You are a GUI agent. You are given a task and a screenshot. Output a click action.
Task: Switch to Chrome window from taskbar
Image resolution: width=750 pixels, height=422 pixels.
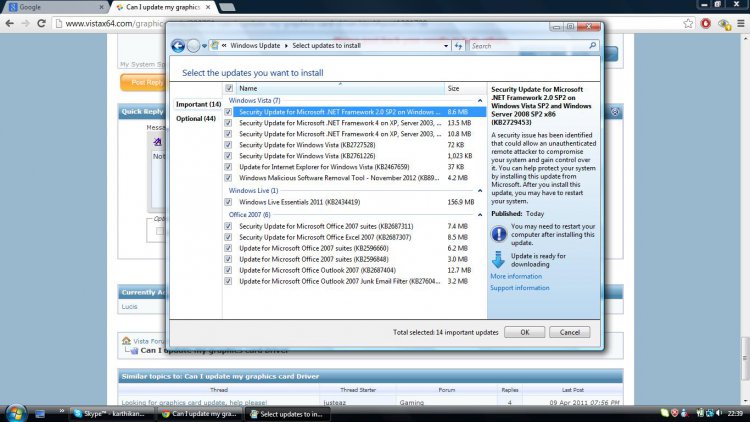(199, 414)
